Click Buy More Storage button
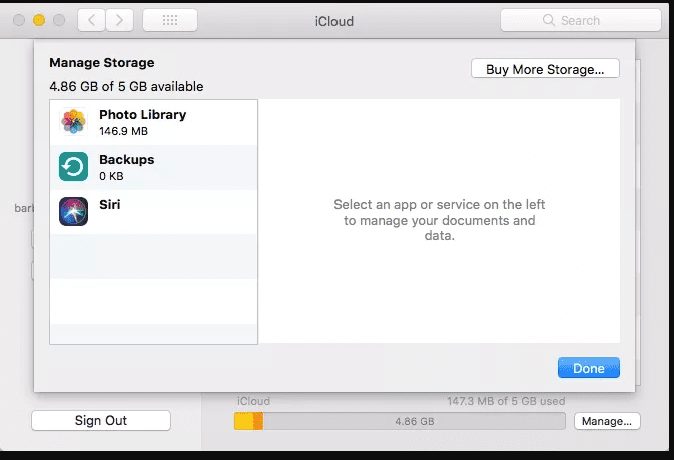This screenshot has height=460, width=674. pos(545,69)
